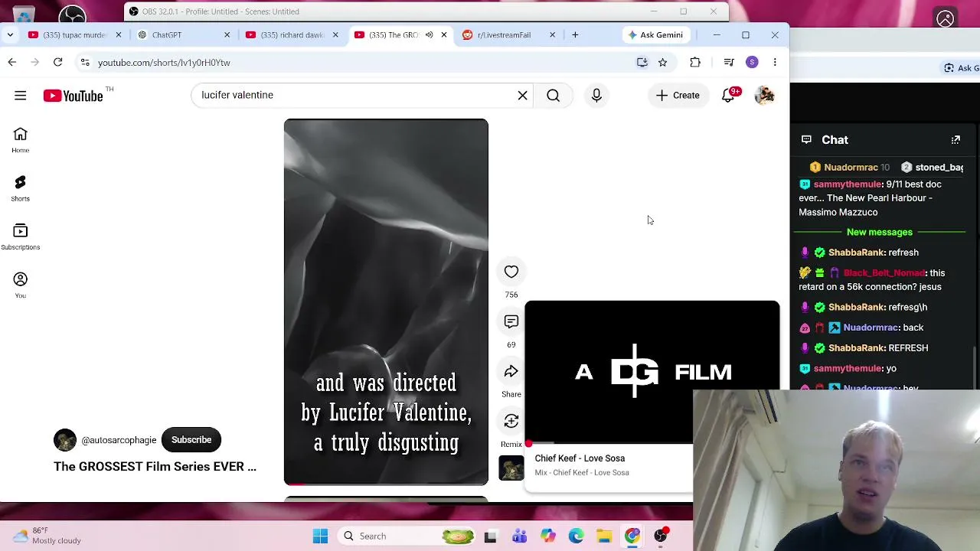Screen dimensions: 980x551
Task: Open File Explorer from the taskbar
Action: pos(604,536)
